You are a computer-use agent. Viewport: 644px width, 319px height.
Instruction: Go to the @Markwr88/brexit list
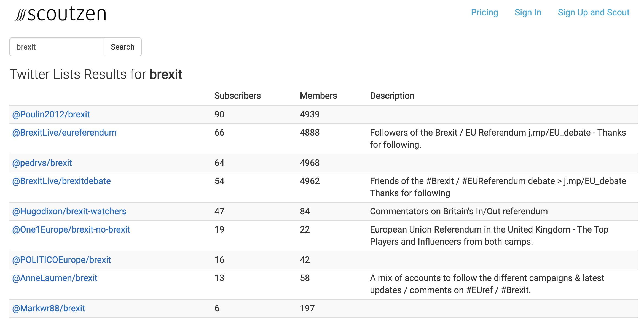coord(49,308)
